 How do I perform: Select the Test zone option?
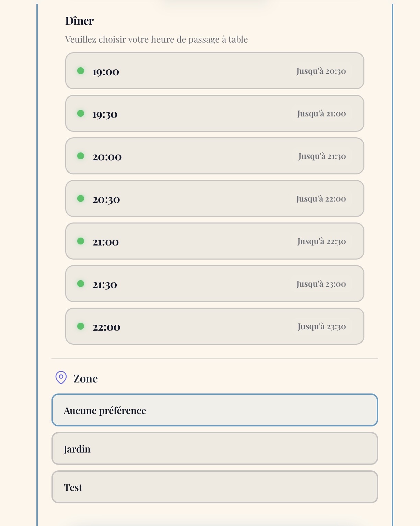[x=215, y=487]
